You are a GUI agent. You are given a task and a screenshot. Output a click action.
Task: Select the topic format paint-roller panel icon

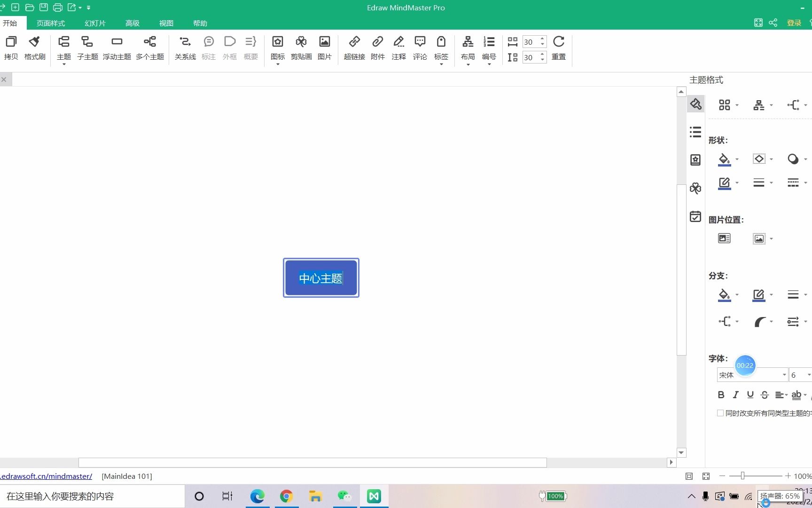(x=695, y=104)
